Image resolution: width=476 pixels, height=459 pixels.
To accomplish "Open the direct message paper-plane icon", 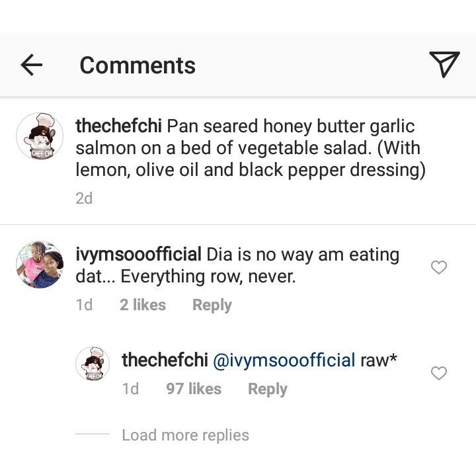I will coord(444,64).
